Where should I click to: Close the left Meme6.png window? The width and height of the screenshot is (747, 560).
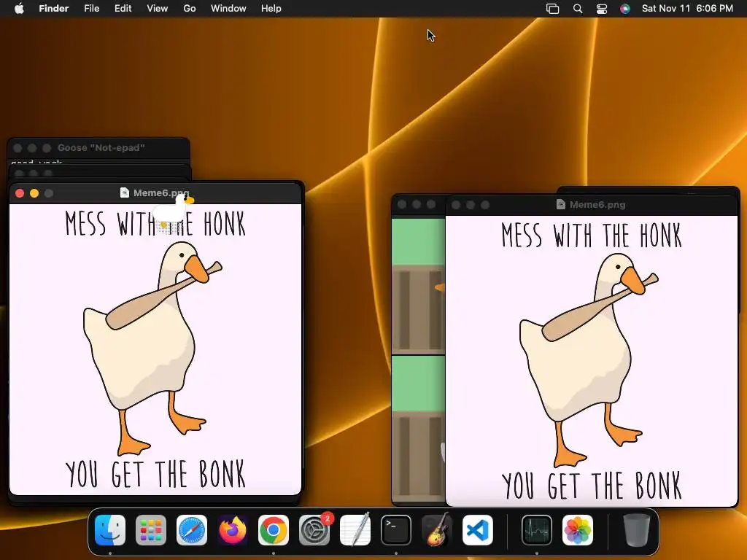tap(20, 192)
